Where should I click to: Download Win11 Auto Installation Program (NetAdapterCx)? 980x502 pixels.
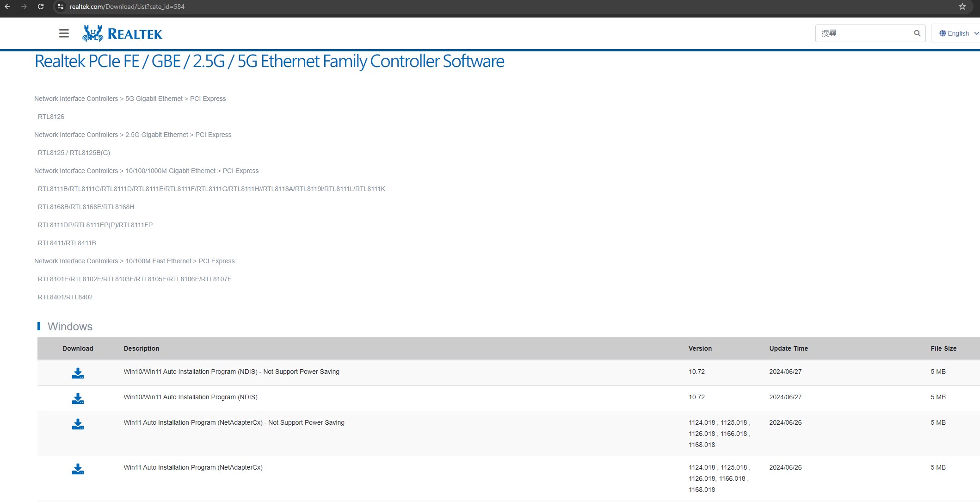tap(78, 469)
